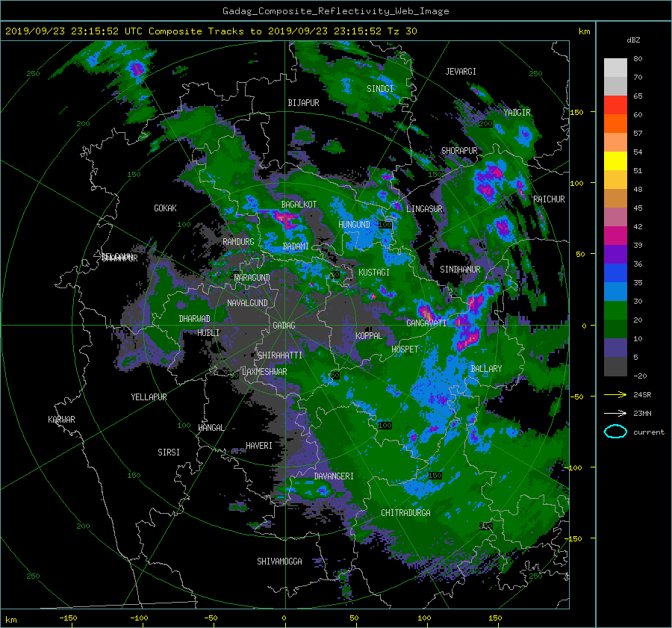Click the SHIVAMOGGA city label
This screenshot has width=672, height=628.
(279, 561)
